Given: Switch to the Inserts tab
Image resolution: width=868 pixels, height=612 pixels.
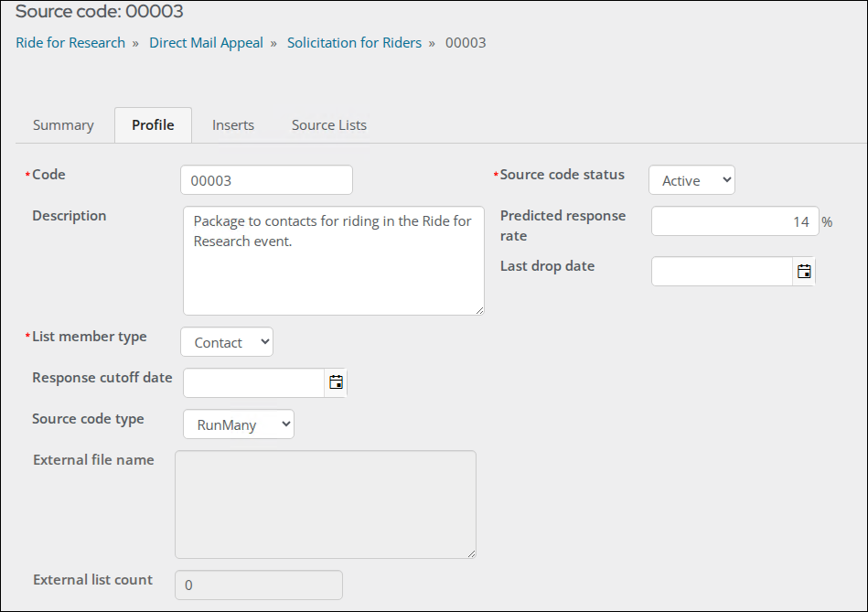Looking at the screenshot, I should (x=233, y=125).
